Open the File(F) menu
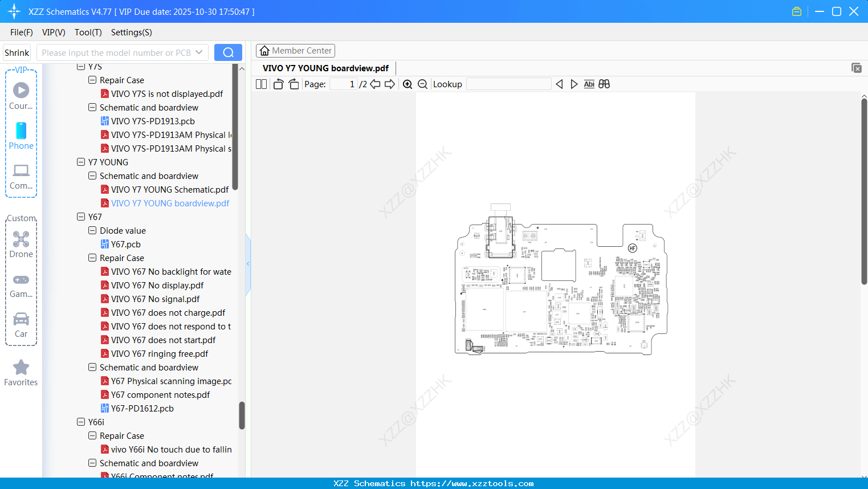 (22, 32)
